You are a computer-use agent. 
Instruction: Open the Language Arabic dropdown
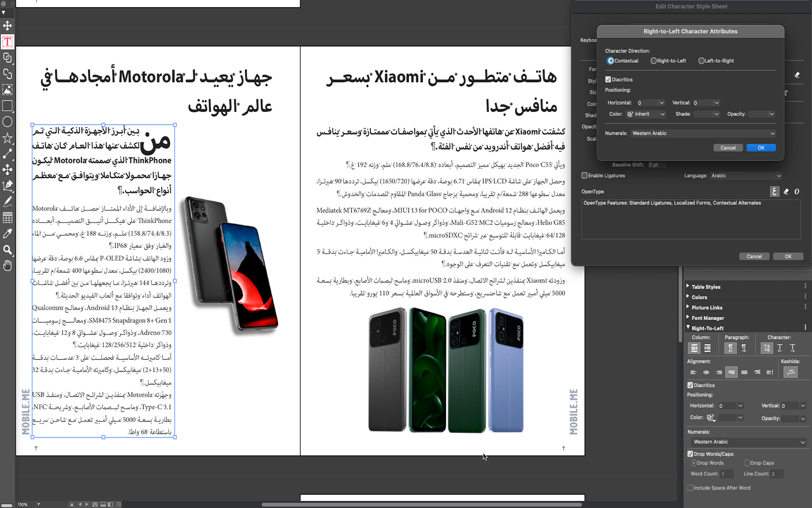tap(746, 176)
